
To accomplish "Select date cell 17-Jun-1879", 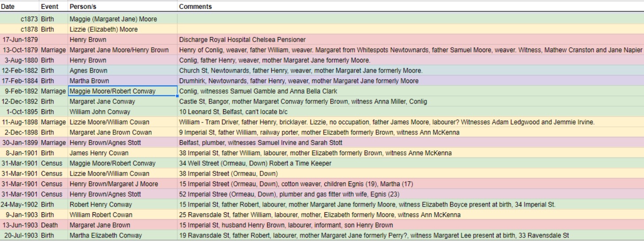I will 19,40.
